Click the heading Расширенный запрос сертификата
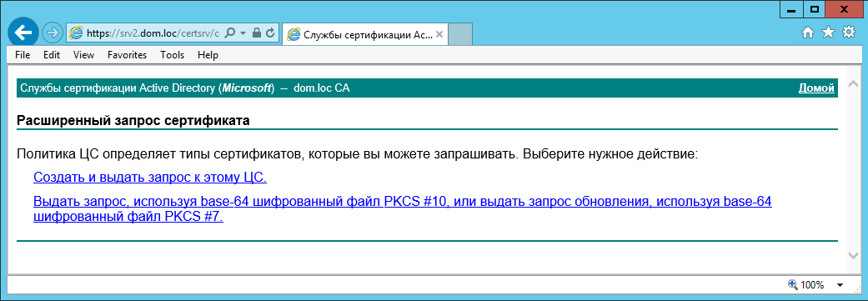 [133, 120]
